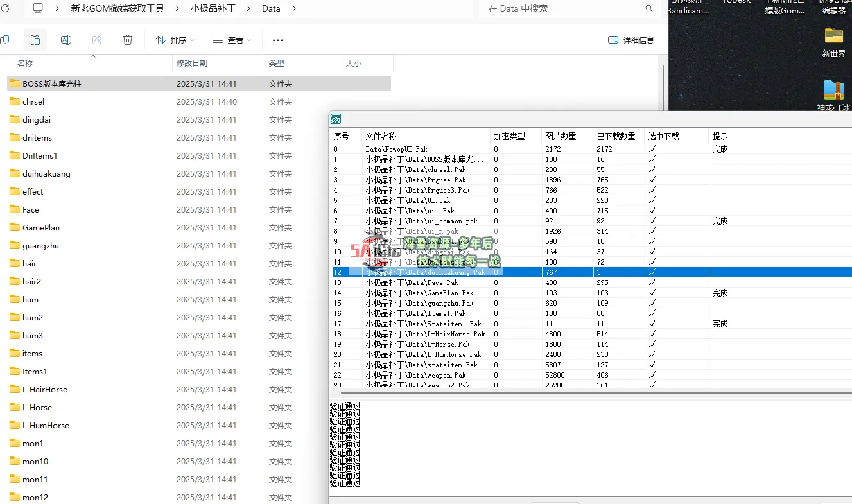Image resolution: width=852 pixels, height=504 pixels.
Task: Click the Data breadcrumb segment
Action: click(271, 8)
